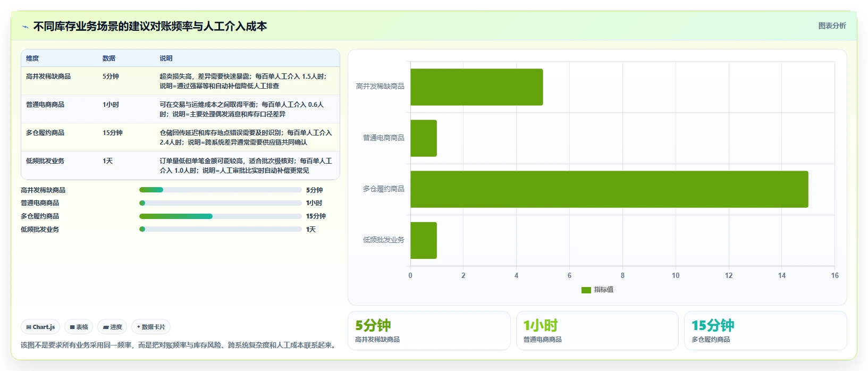Screen dimensions: 868x371
Task: Open the 5分钟 data card
Action: coord(429,331)
